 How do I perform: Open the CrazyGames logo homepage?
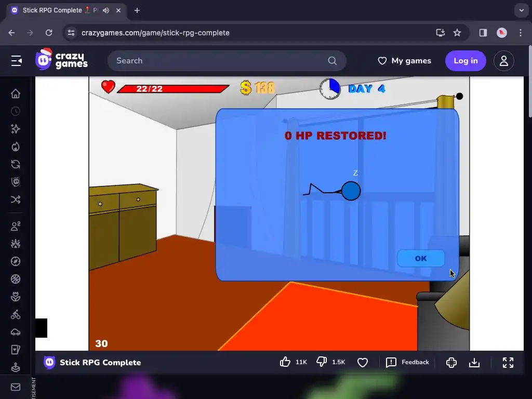61,59
